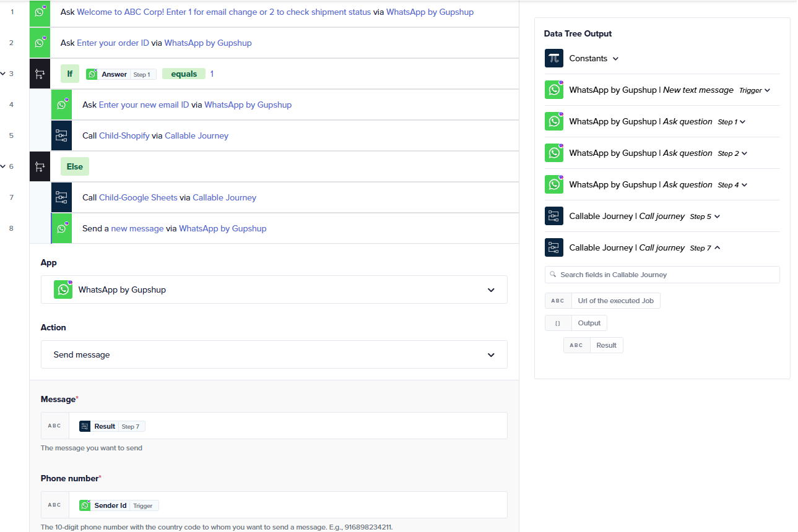
Task: Select the Url of the executed Job field
Action: pos(603,301)
